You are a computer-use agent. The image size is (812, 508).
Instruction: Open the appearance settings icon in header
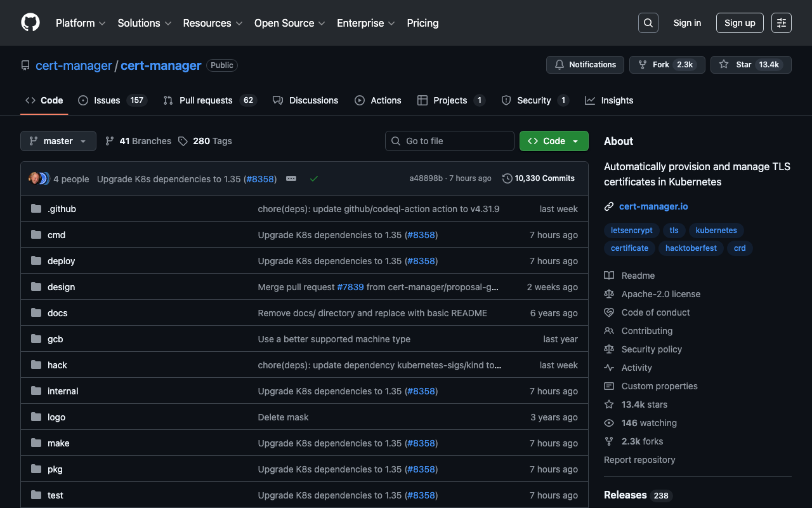pyautogui.click(x=782, y=23)
